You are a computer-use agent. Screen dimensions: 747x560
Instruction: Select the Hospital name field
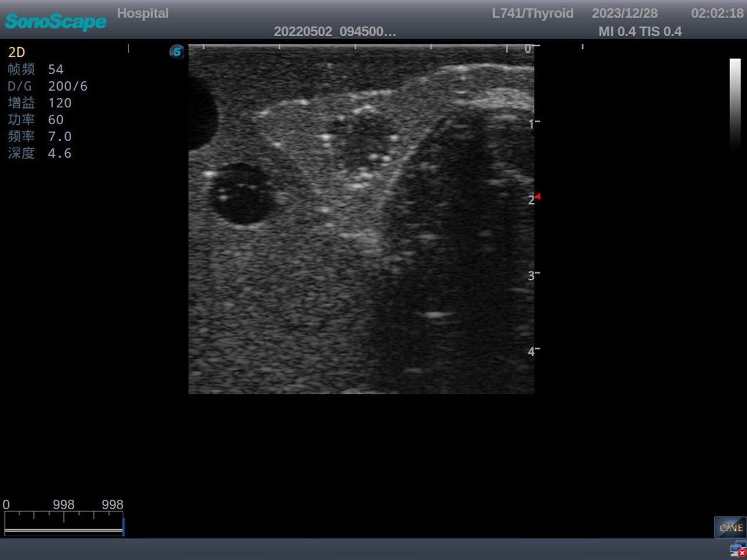click(x=143, y=13)
